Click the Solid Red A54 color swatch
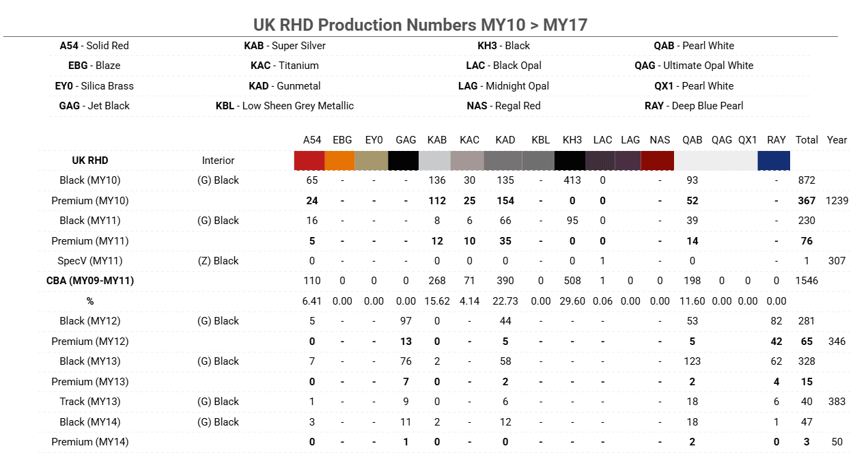 point(309,161)
